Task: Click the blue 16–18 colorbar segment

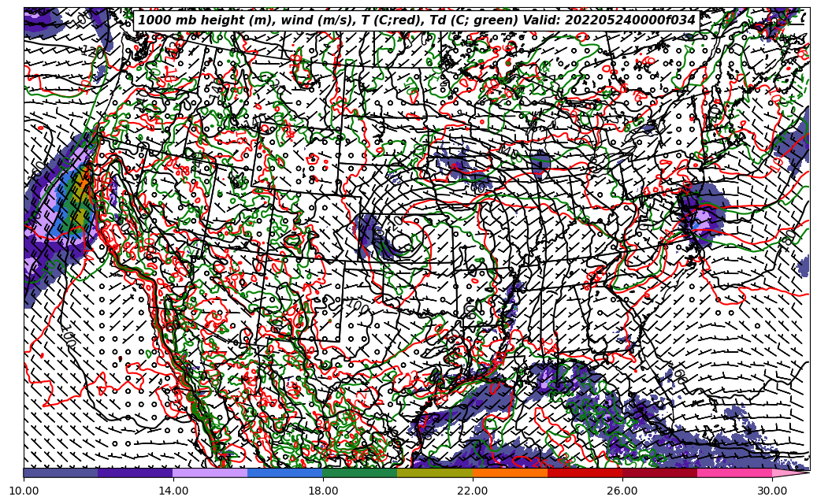Action: [x=285, y=472]
